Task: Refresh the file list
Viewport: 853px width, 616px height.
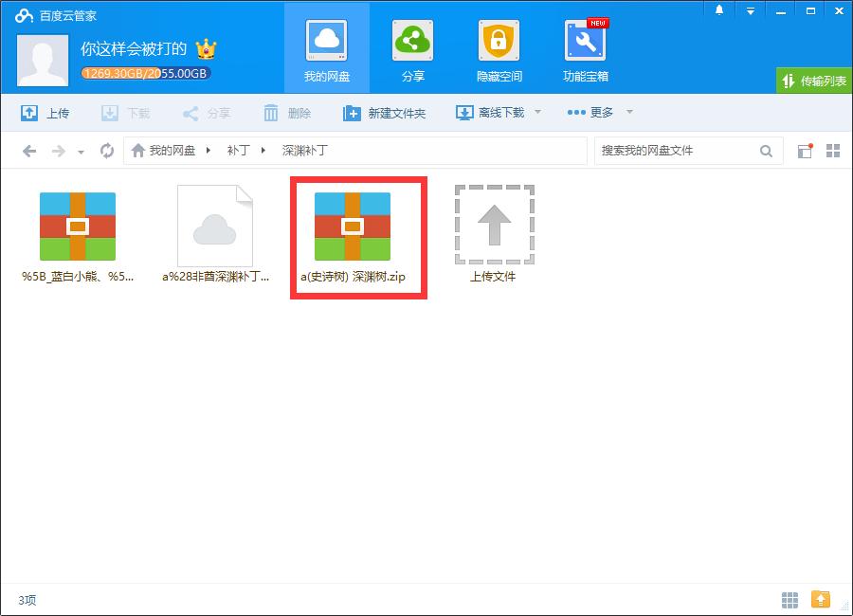Action: tap(106, 151)
